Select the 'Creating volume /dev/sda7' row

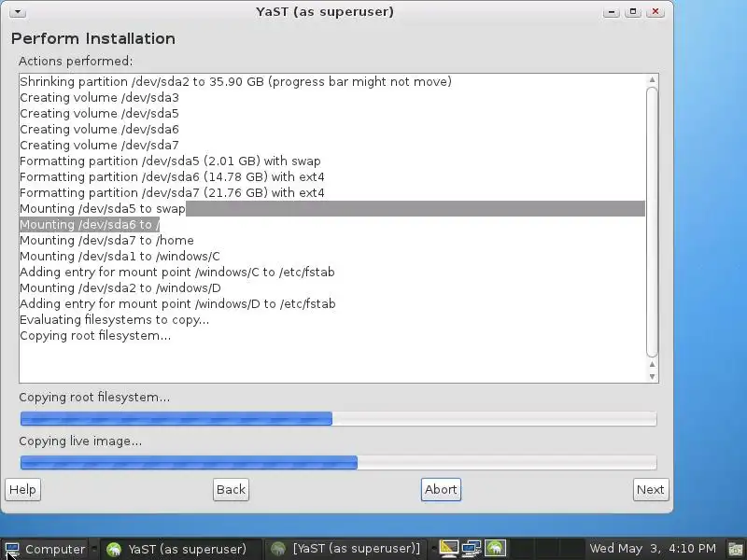coord(332,146)
